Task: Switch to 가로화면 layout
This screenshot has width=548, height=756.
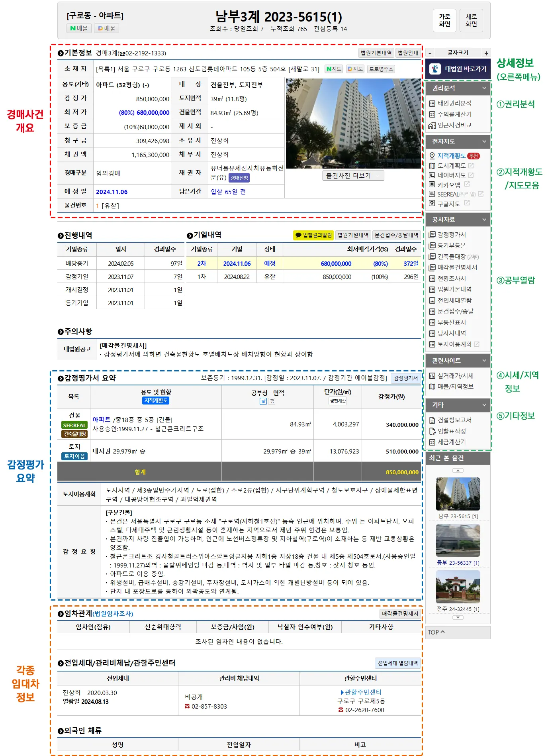Action: pos(444,20)
